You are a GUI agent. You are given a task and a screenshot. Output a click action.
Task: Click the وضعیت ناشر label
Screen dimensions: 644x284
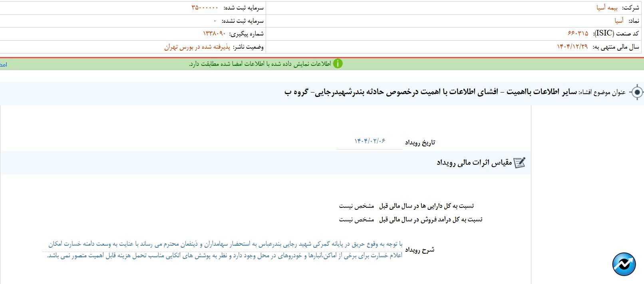coord(248,47)
